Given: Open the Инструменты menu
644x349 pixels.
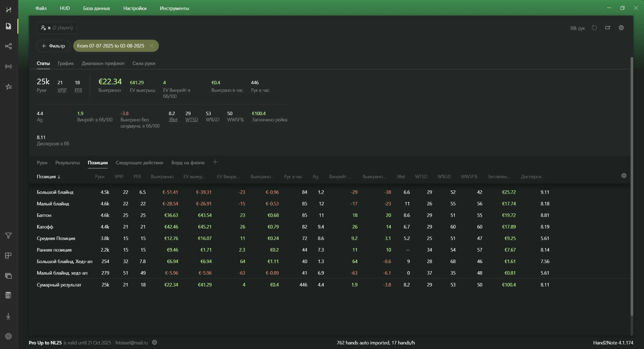Looking at the screenshot, I should click(174, 8).
